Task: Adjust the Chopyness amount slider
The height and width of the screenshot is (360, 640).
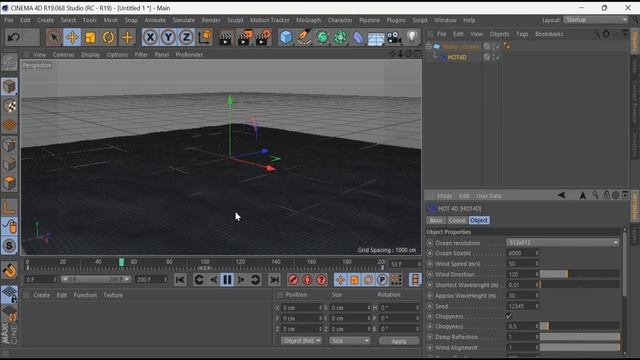Action: tap(580, 326)
